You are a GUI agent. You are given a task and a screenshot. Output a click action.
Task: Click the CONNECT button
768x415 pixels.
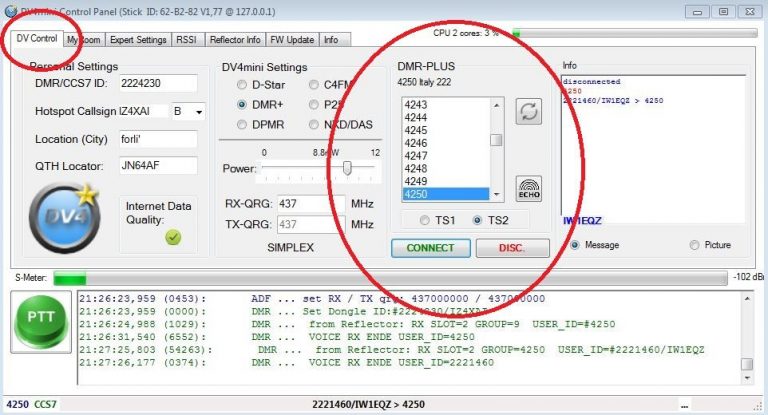point(431,248)
